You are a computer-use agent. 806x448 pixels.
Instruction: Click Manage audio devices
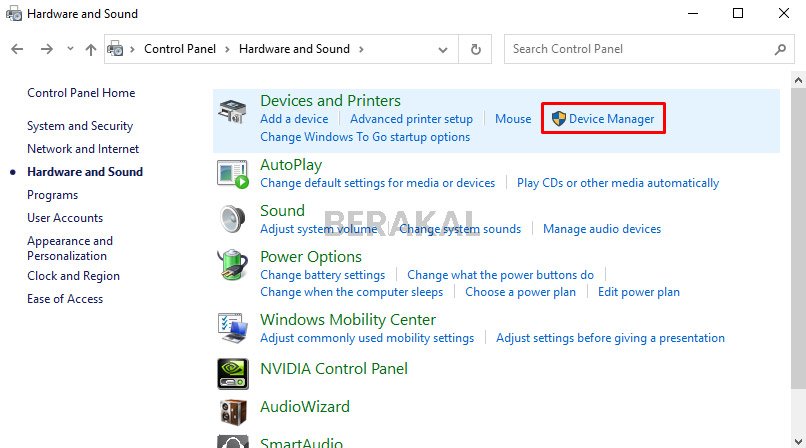click(x=602, y=229)
